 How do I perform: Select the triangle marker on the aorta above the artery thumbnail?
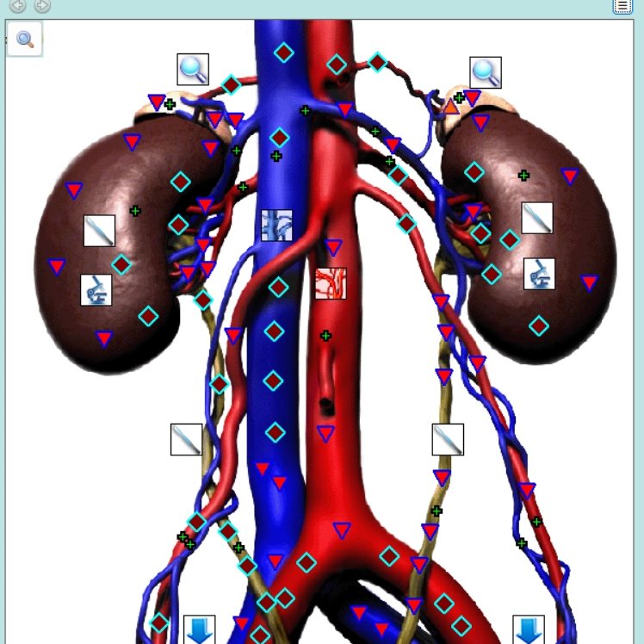333,248
